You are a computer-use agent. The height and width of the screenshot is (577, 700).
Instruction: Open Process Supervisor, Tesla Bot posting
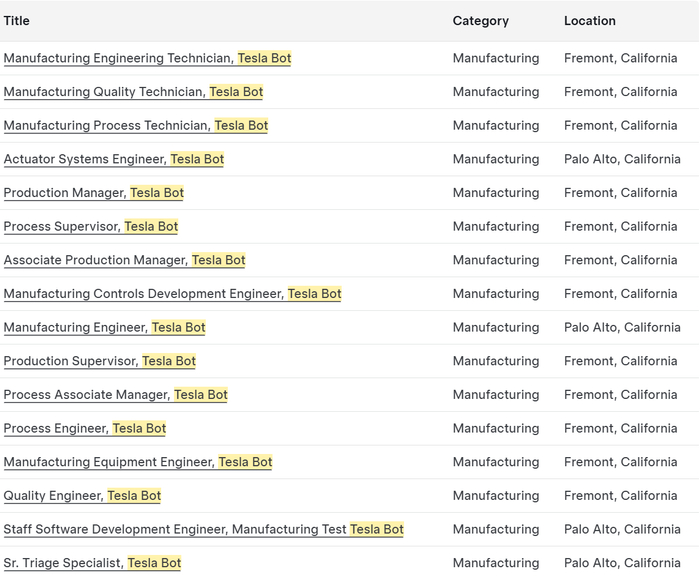(91, 227)
